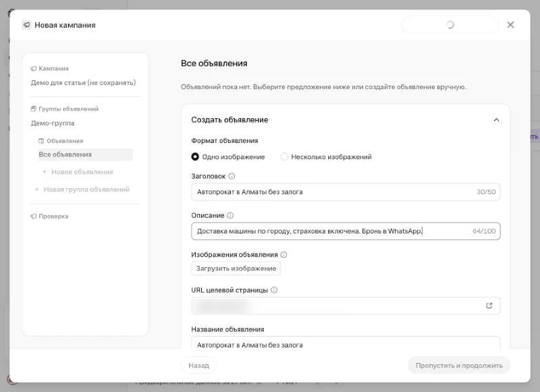Click the 64/100 character counter

pyautogui.click(x=484, y=231)
